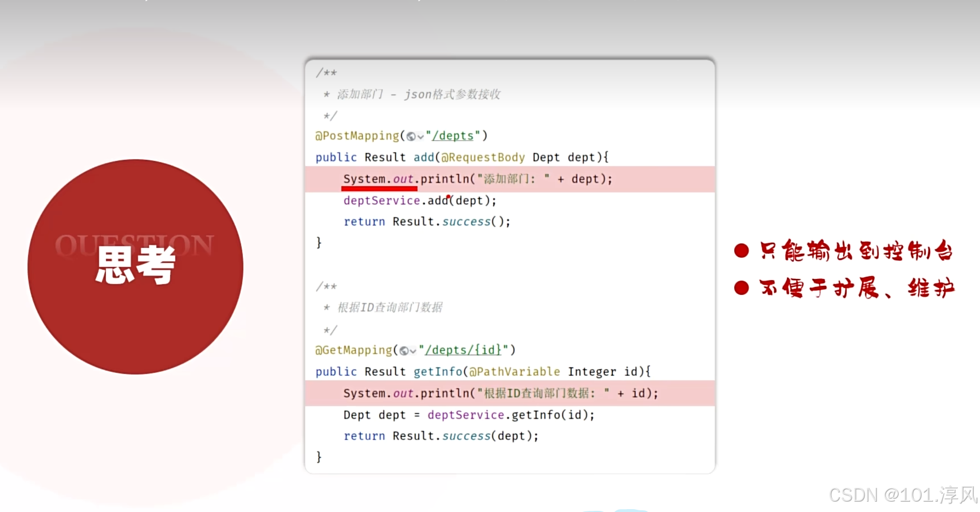Click "return Result.success(dept);" line
This screenshot has width=980, height=512.
point(441,436)
